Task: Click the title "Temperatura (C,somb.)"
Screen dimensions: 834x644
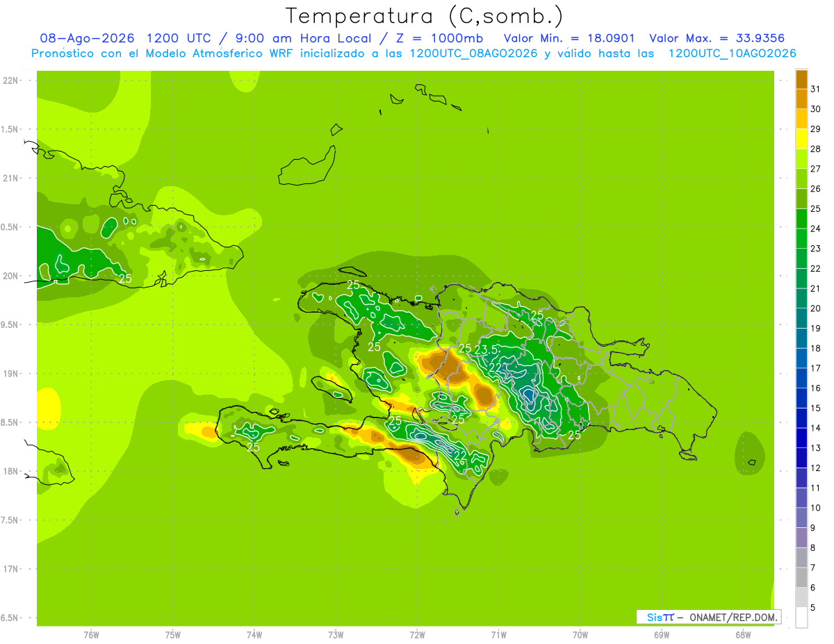Action: (x=425, y=16)
